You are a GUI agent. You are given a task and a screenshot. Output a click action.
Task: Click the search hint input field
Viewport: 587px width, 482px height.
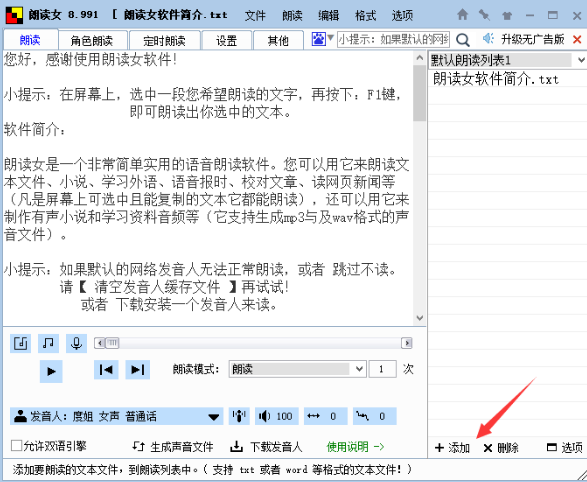[393, 39]
